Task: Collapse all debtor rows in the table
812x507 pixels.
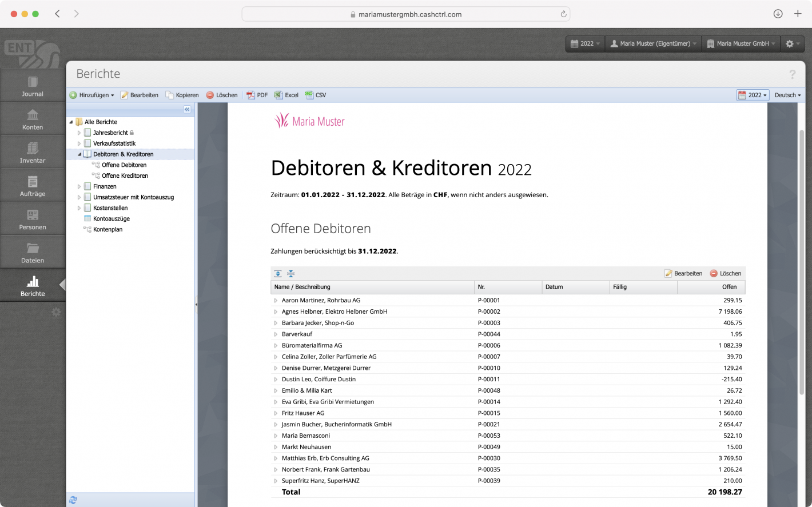Action: pos(290,273)
